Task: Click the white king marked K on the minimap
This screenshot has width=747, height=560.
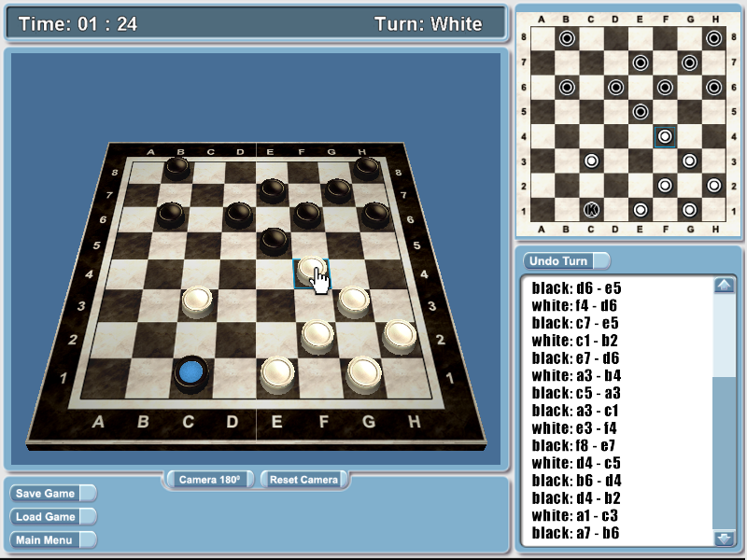Action: pyautogui.click(x=591, y=210)
